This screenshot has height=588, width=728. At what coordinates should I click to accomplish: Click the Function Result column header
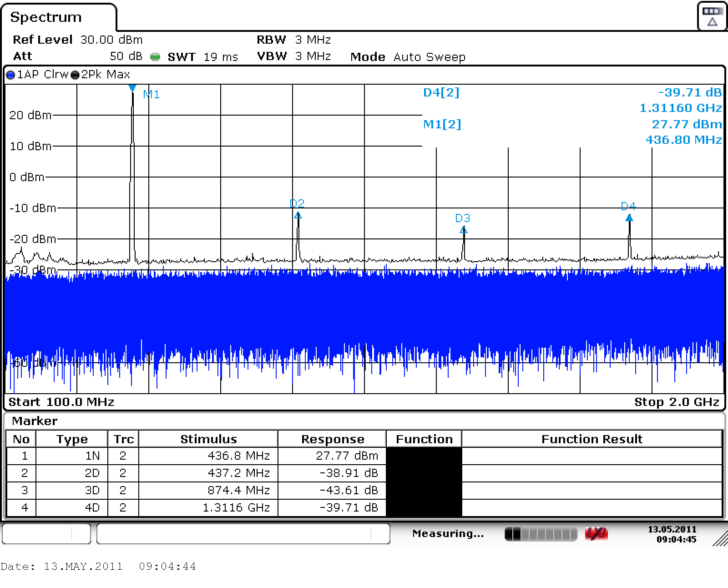pos(591,439)
